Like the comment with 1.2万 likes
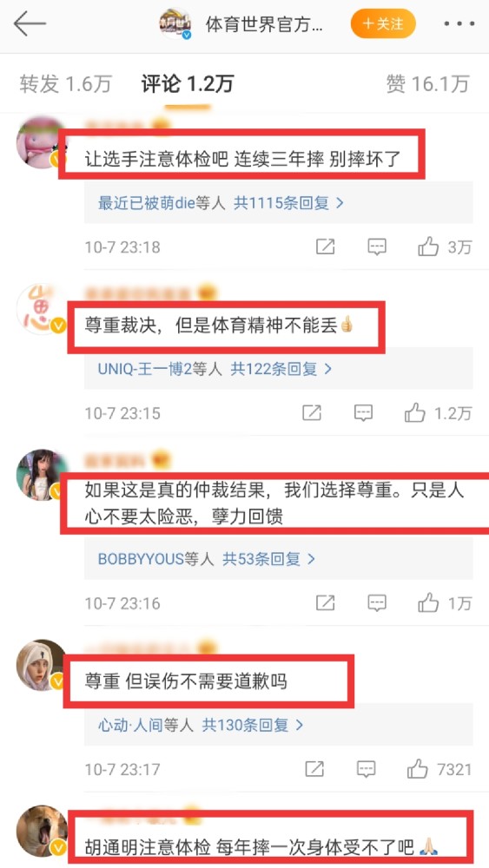 [414, 413]
